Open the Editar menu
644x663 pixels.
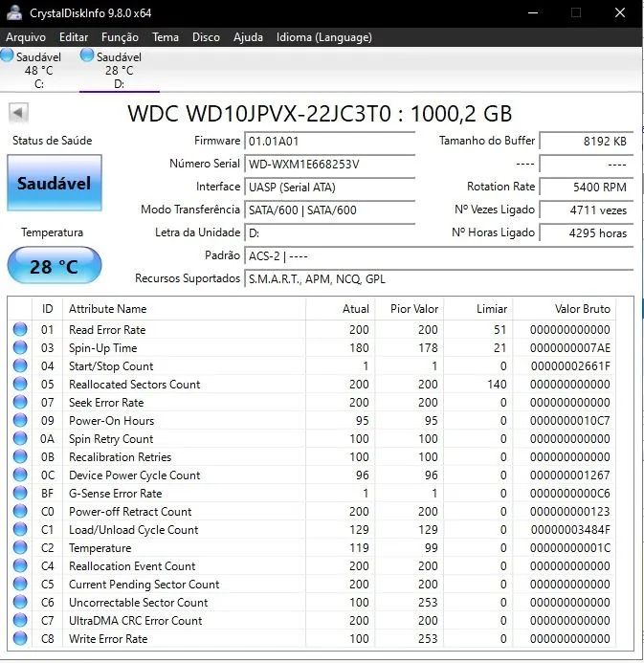tap(74, 37)
